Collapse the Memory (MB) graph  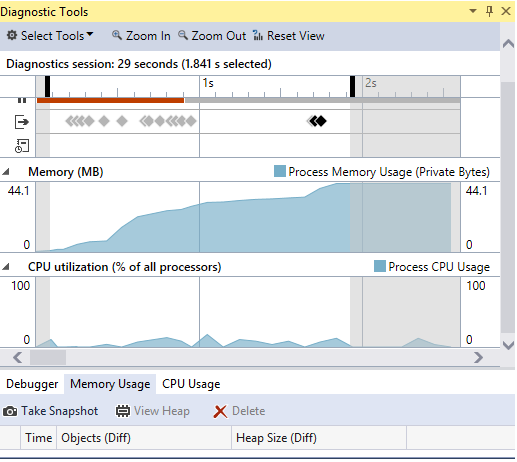6,172
